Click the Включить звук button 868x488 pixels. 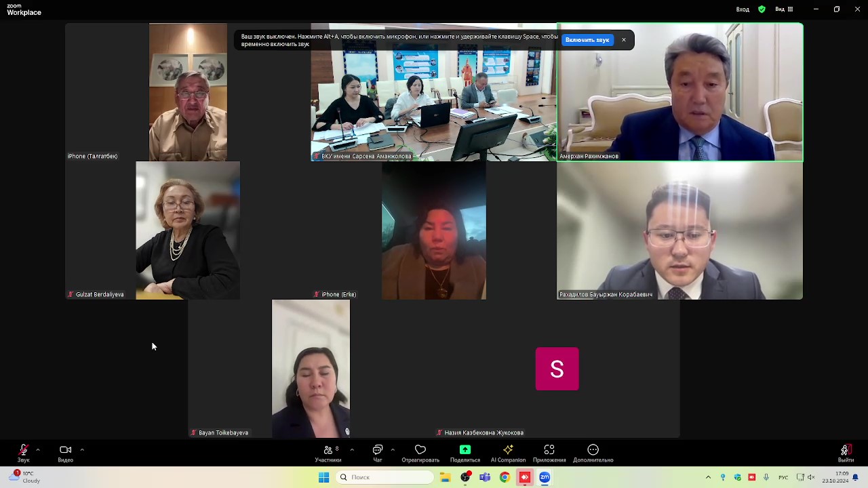point(587,40)
